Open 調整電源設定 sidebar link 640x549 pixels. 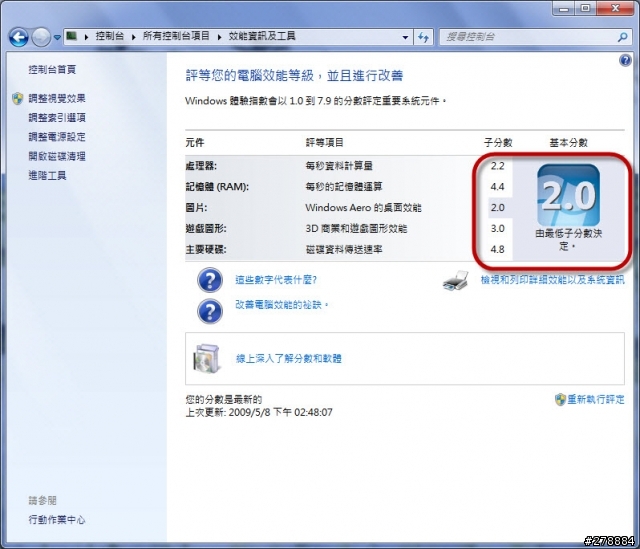click(57, 137)
